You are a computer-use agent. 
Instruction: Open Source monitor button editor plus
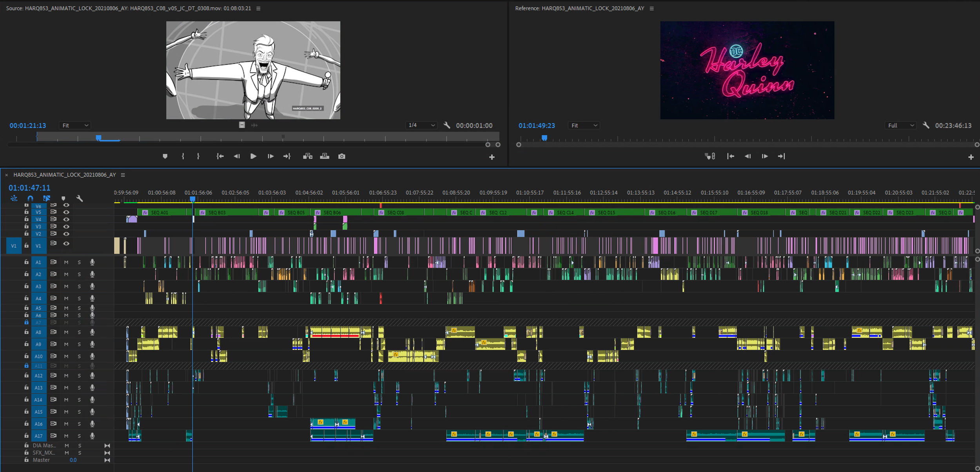[492, 157]
